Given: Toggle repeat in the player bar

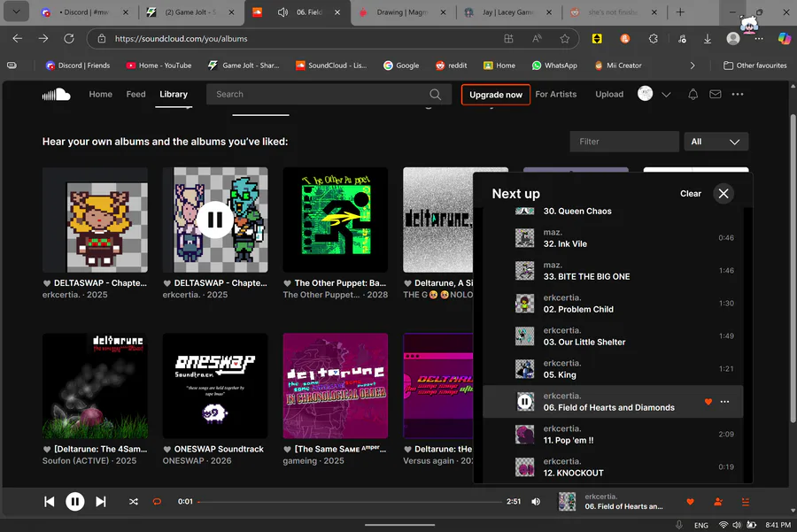Looking at the screenshot, I should (157, 502).
